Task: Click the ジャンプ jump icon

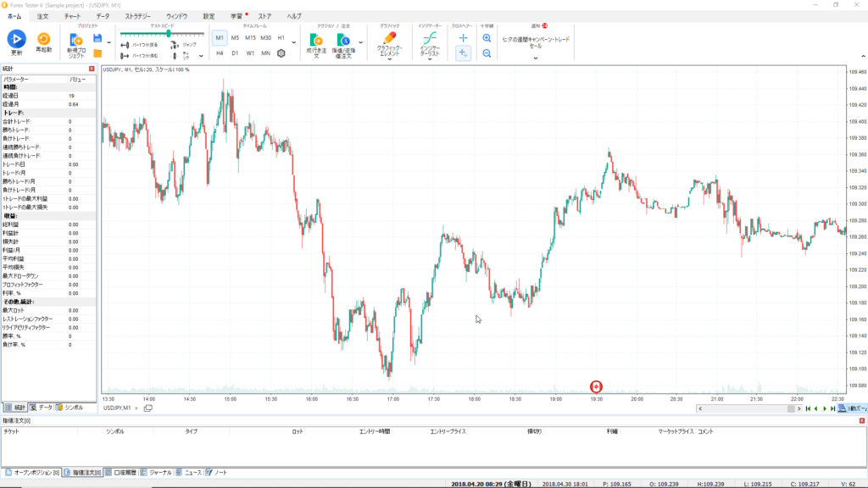Action: (175, 45)
